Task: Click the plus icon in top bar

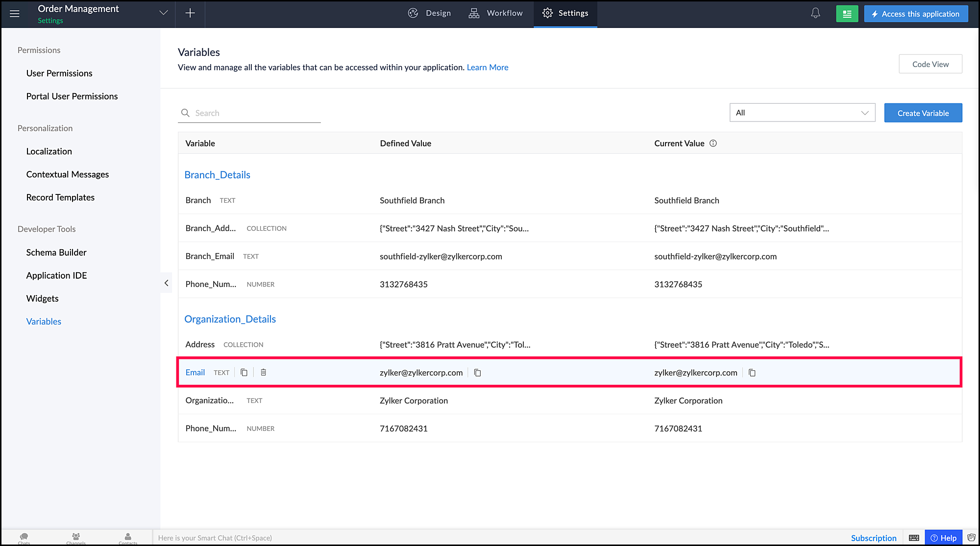Action: [x=190, y=13]
